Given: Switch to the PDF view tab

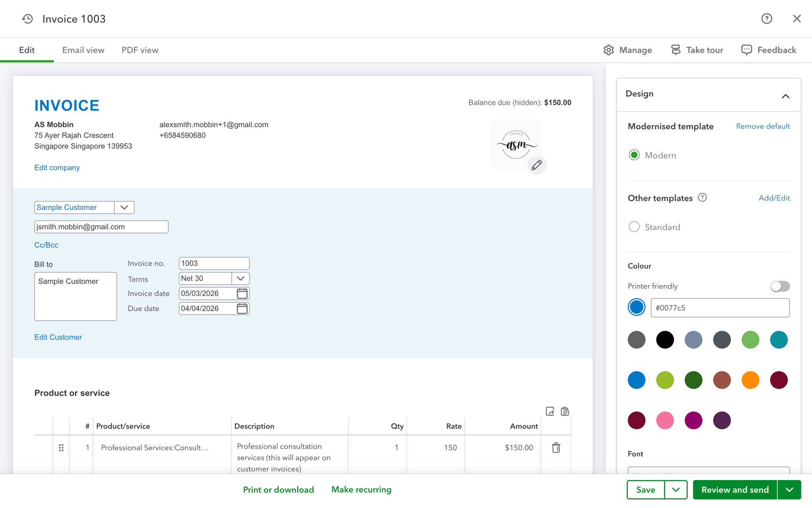Looking at the screenshot, I should point(140,50).
